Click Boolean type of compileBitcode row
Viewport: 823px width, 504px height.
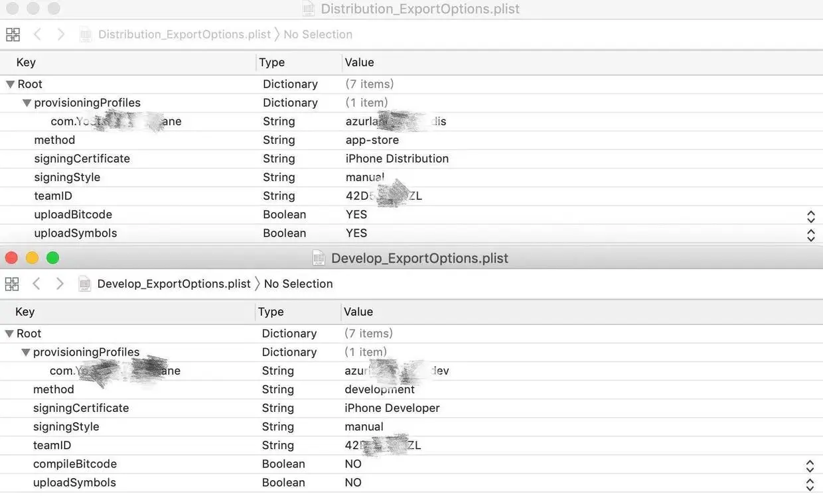(x=283, y=464)
